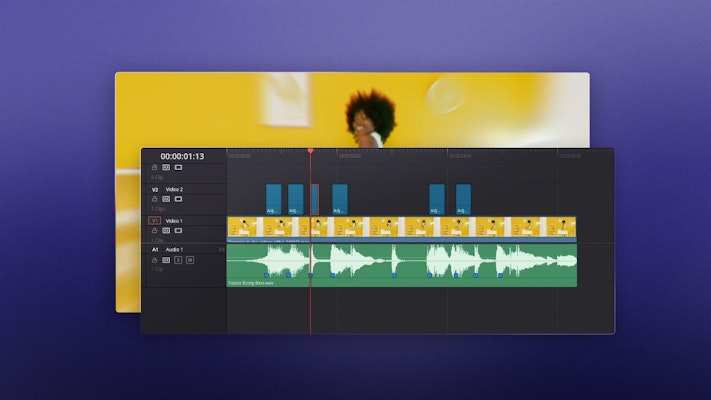Select the first blue adjustment clip on Video 2
Viewport: 711px width, 400px height.
(273, 198)
